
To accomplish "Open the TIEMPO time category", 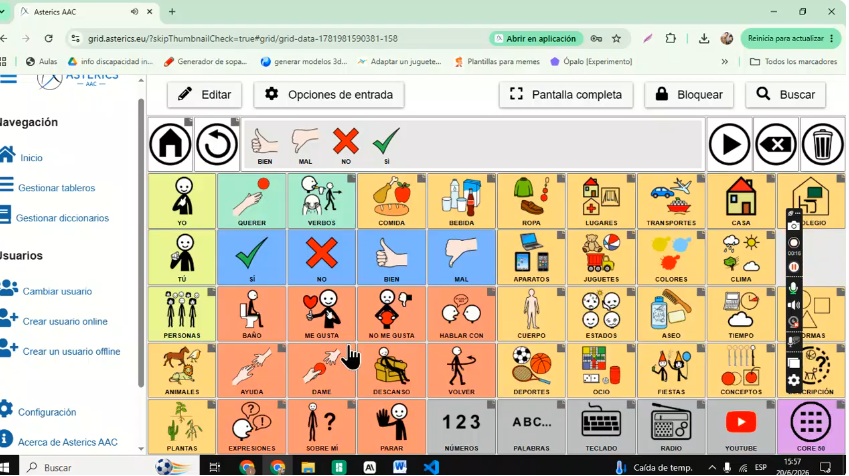I will [741, 314].
